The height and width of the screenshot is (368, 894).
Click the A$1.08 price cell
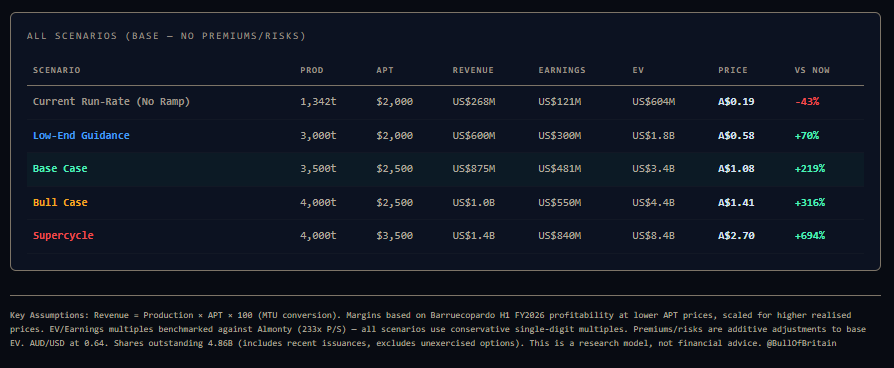[736, 169]
